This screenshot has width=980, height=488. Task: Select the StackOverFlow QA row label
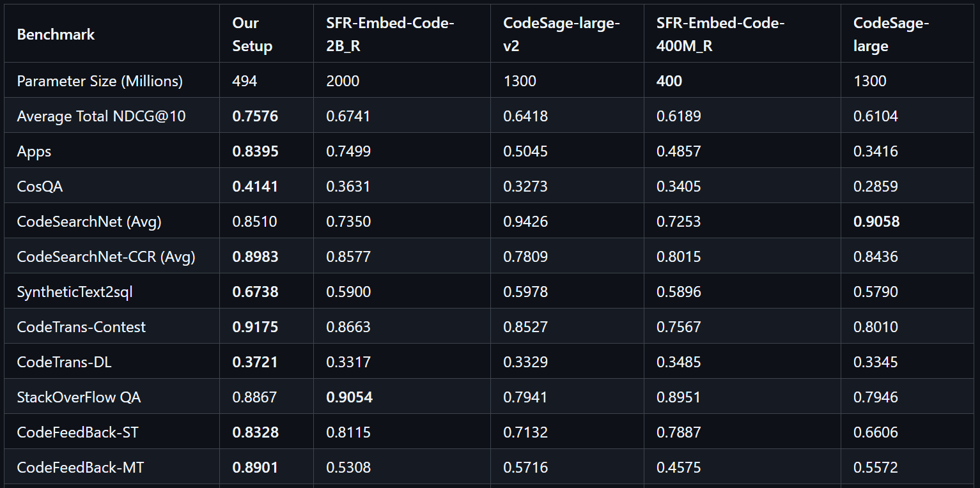click(79, 397)
